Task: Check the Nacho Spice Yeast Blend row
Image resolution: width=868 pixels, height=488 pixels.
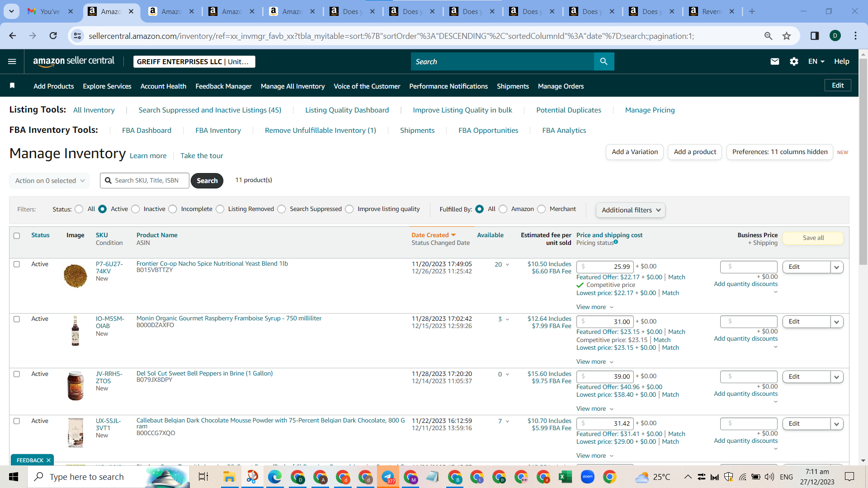Action: pyautogui.click(x=17, y=264)
